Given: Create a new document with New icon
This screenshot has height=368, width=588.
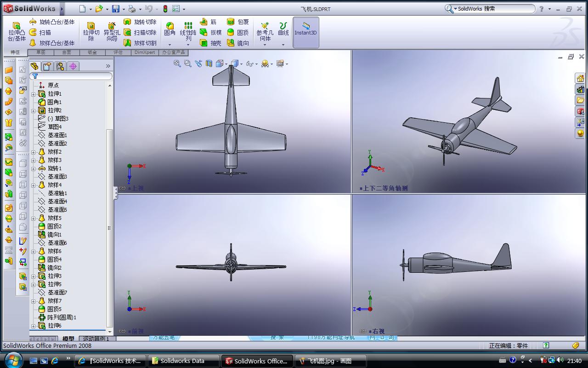Looking at the screenshot, I should [83, 9].
